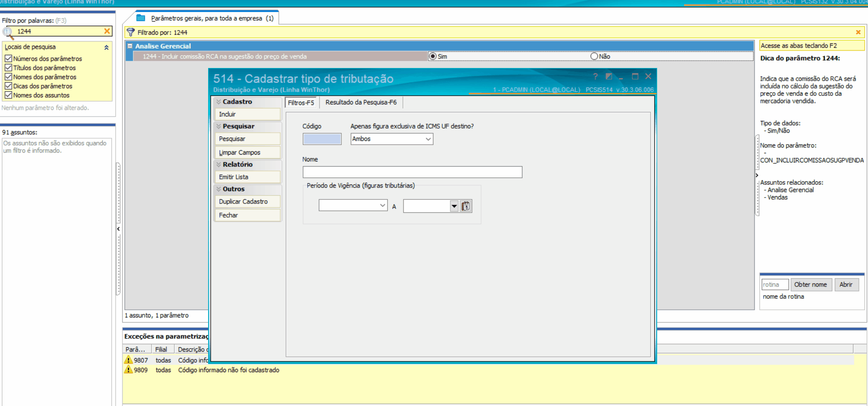Open the Ambos ICMS UF destino dropdown
This screenshot has width=868, height=406.
tap(428, 139)
